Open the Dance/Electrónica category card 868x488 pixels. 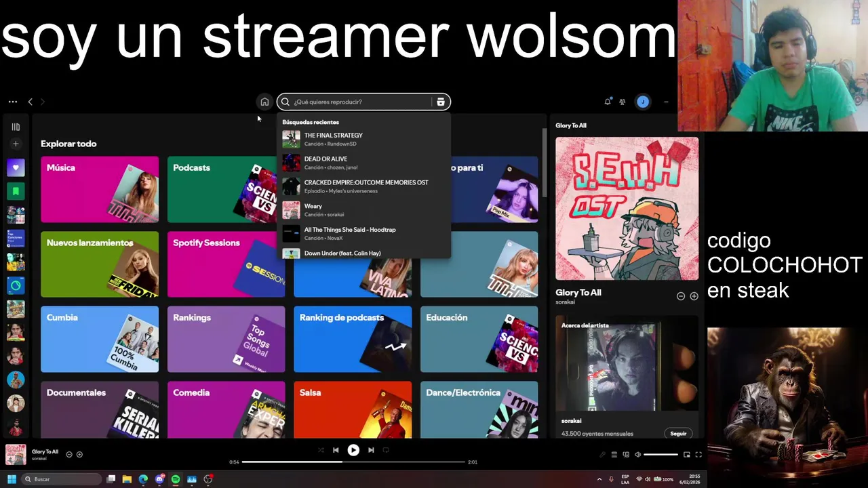click(479, 409)
